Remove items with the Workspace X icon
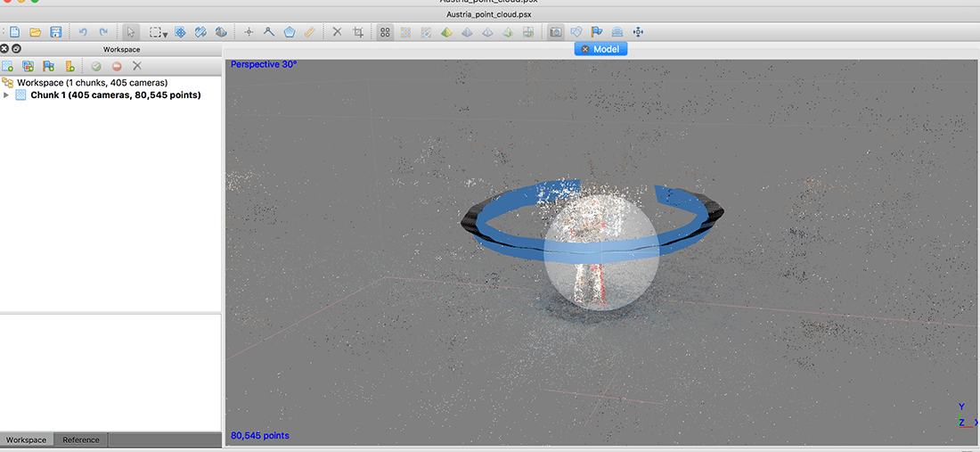980x452 pixels. pos(137,66)
